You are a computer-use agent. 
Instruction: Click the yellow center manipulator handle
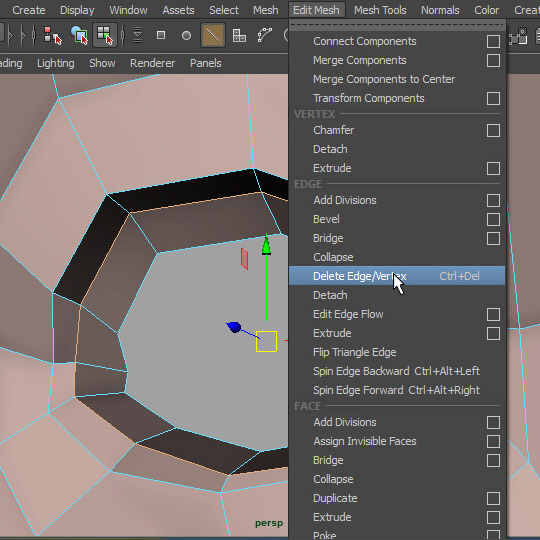tap(266, 341)
